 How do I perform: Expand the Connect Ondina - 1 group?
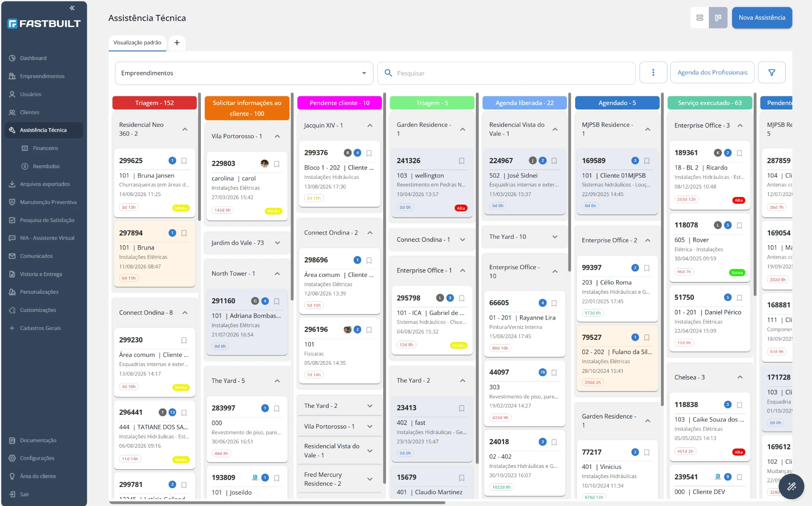point(463,240)
